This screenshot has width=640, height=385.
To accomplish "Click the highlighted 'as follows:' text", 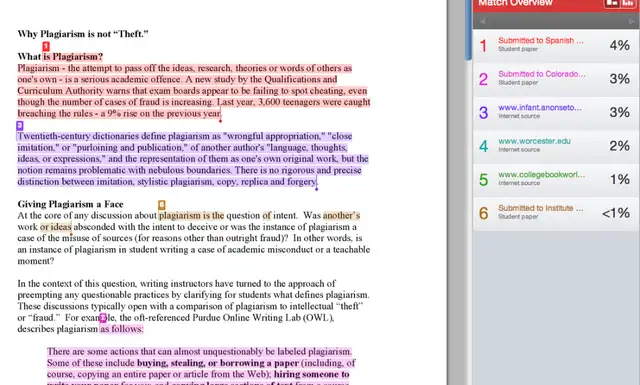I will coord(122,329).
